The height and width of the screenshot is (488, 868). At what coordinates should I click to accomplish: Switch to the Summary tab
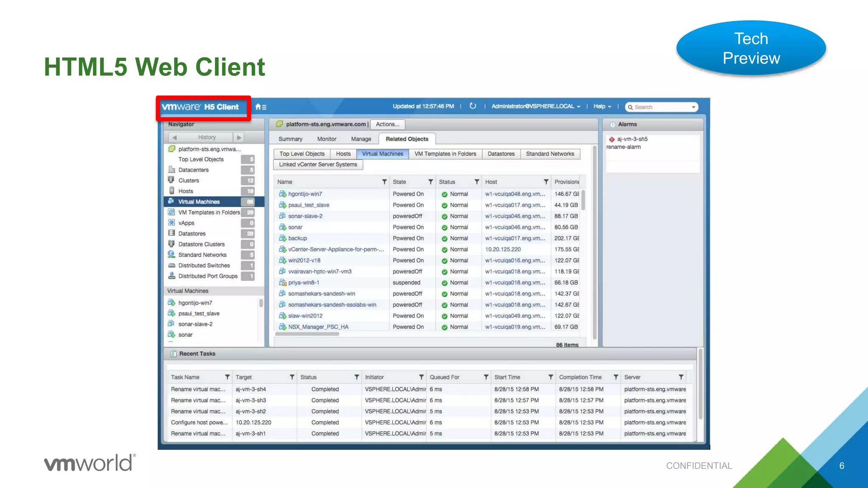tap(290, 139)
